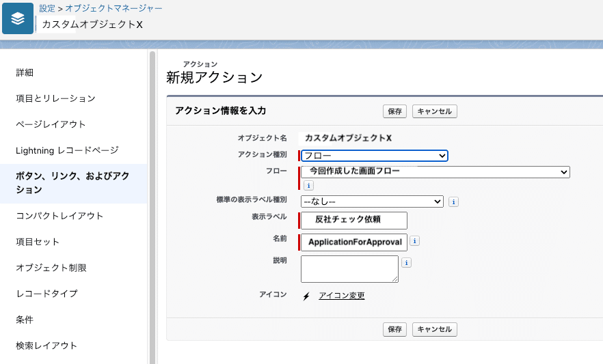Open 検索レイアウト in sidebar

(x=46, y=346)
